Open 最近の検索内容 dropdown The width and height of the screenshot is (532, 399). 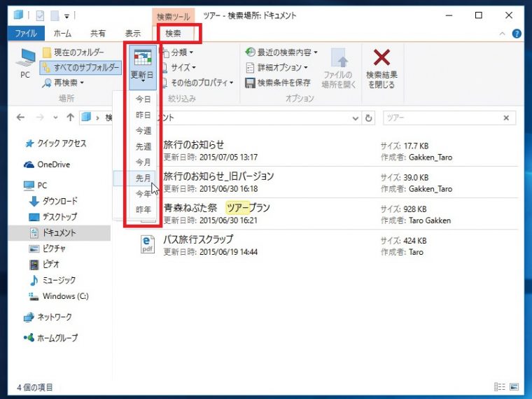click(x=281, y=52)
